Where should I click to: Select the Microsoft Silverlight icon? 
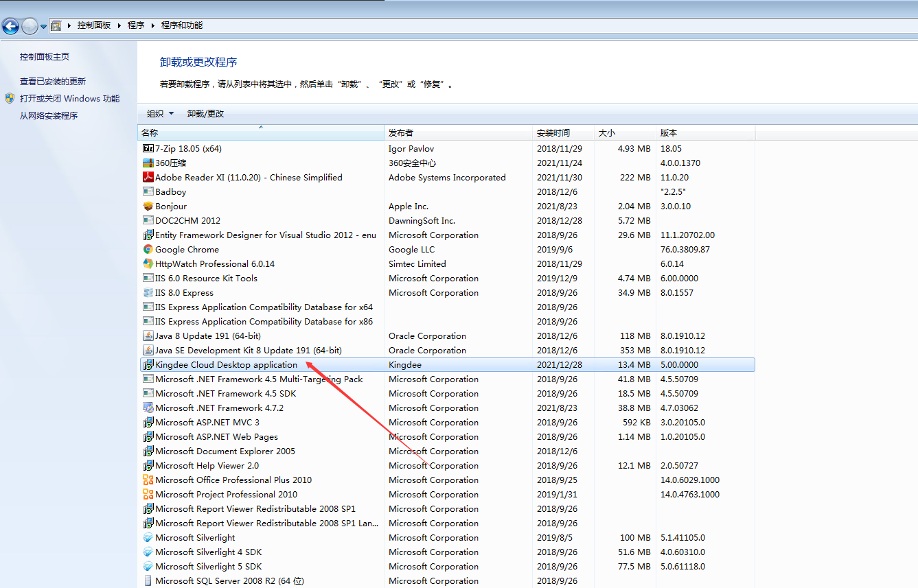coord(148,537)
